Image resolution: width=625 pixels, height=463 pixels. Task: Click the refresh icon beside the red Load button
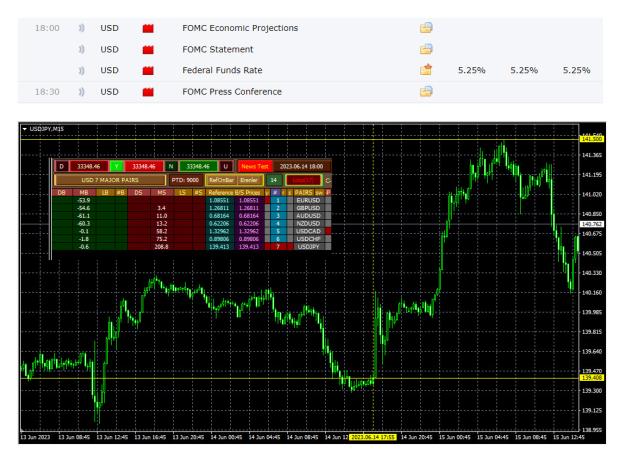(328, 180)
